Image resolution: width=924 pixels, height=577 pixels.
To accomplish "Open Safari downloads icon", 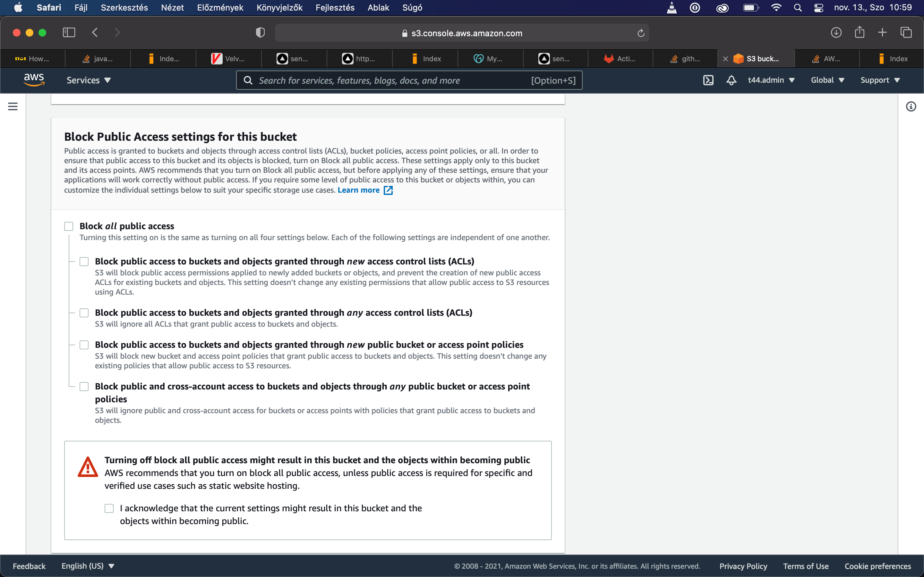I will 836,32.
